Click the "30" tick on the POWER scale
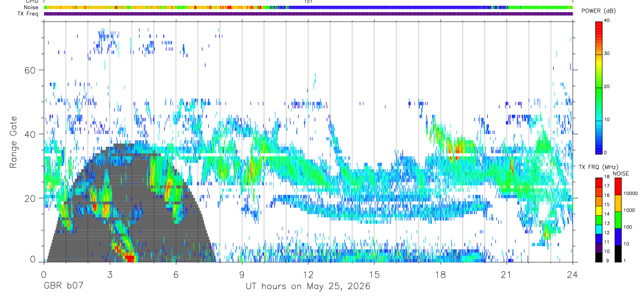The width and height of the screenshot is (644, 297). [x=607, y=53]
